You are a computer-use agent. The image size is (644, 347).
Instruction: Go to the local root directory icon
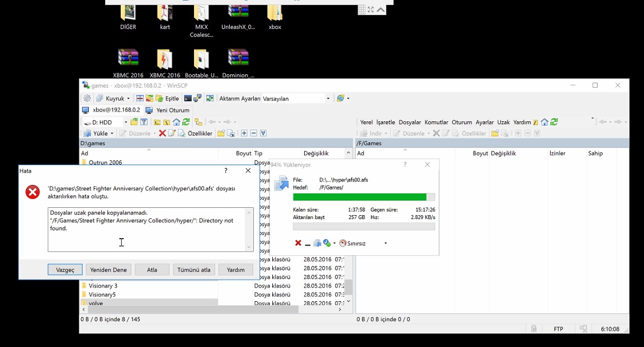click(x=167, y=122)
